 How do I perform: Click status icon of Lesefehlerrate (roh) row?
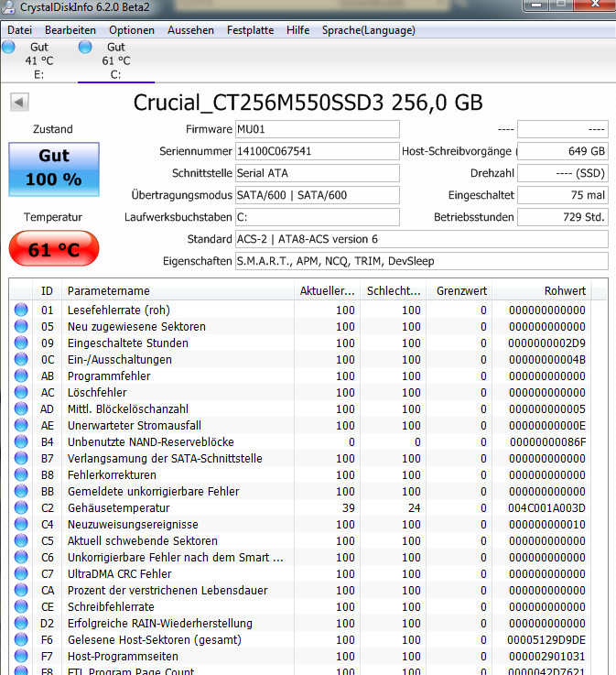21,310
